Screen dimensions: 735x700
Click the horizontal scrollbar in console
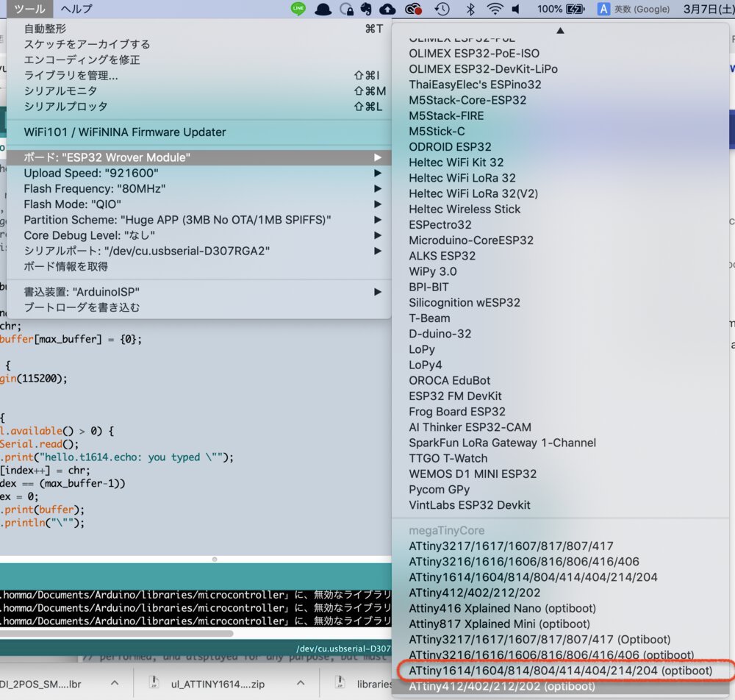[x=116, y=633]
